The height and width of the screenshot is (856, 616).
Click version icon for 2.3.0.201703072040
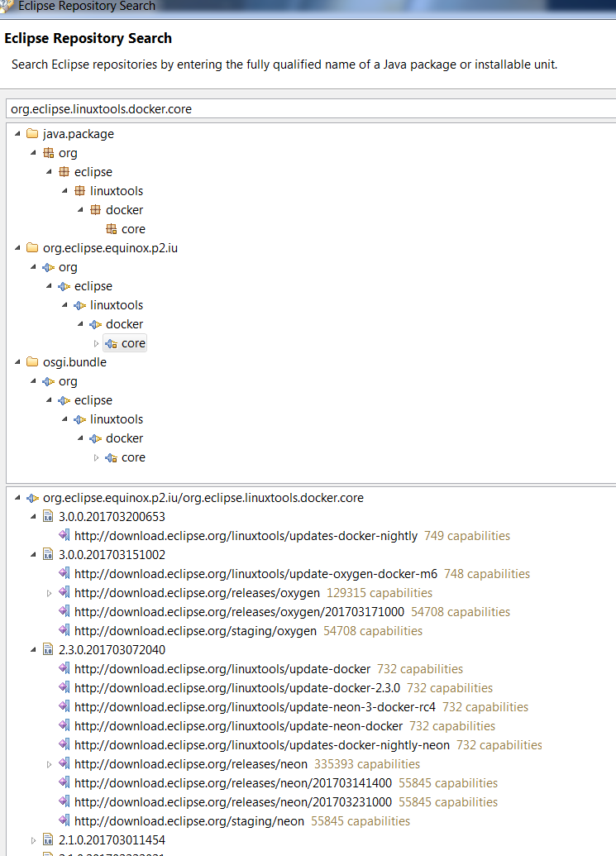[48, 650]
